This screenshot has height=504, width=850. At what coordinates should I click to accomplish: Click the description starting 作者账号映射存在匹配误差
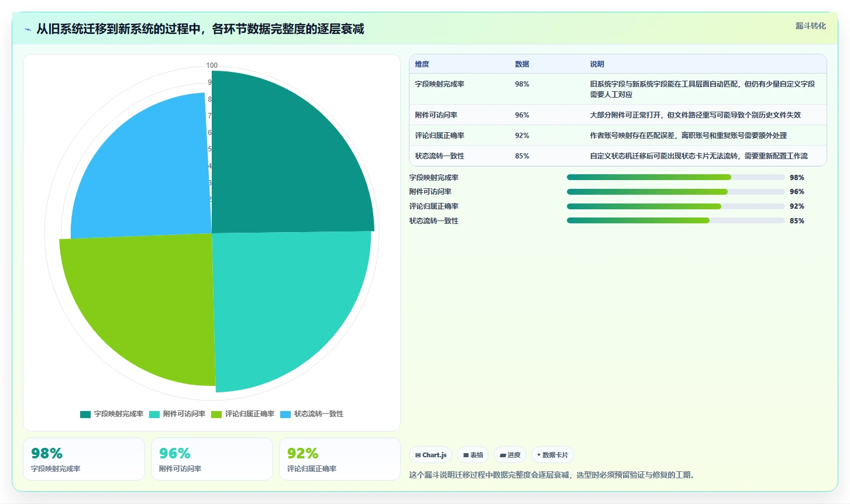(x=688, y=136)
